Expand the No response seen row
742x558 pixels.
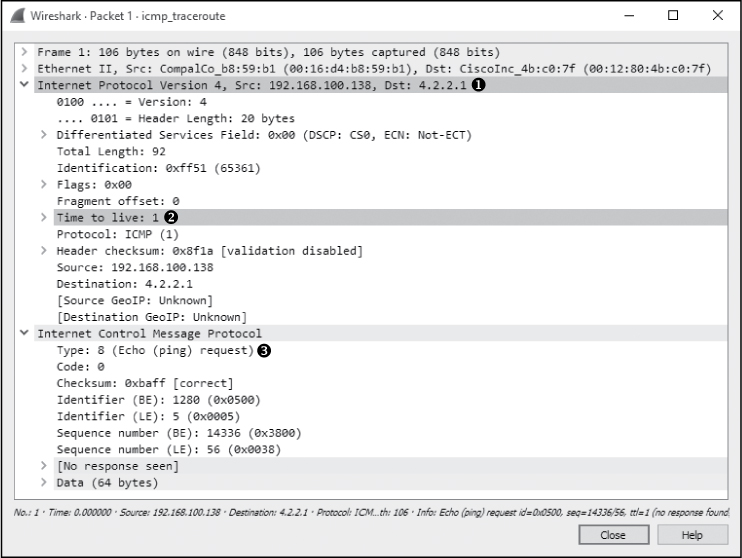point(44,466)
